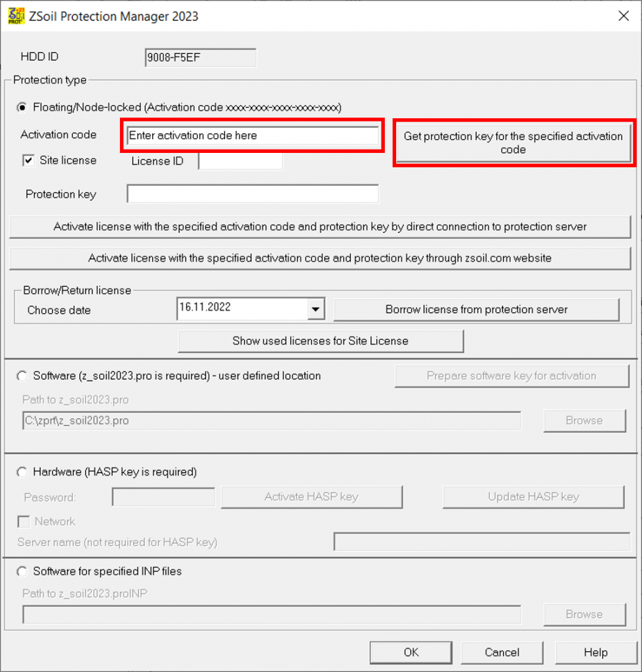Select Software for specified INP files option
The width and height of the screenshot is (642, 672).
coord(23,572)
